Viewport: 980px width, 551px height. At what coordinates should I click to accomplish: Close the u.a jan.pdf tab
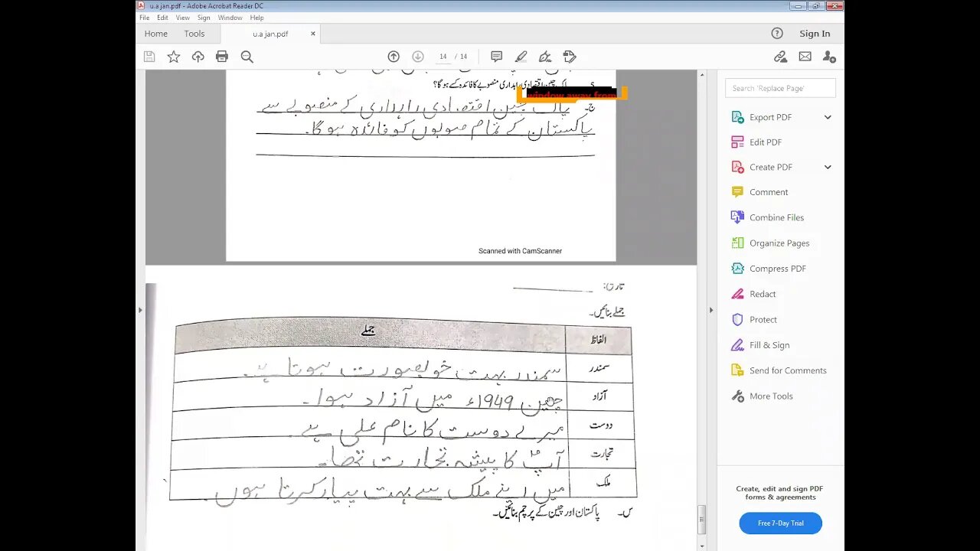[x=312, y=34]
